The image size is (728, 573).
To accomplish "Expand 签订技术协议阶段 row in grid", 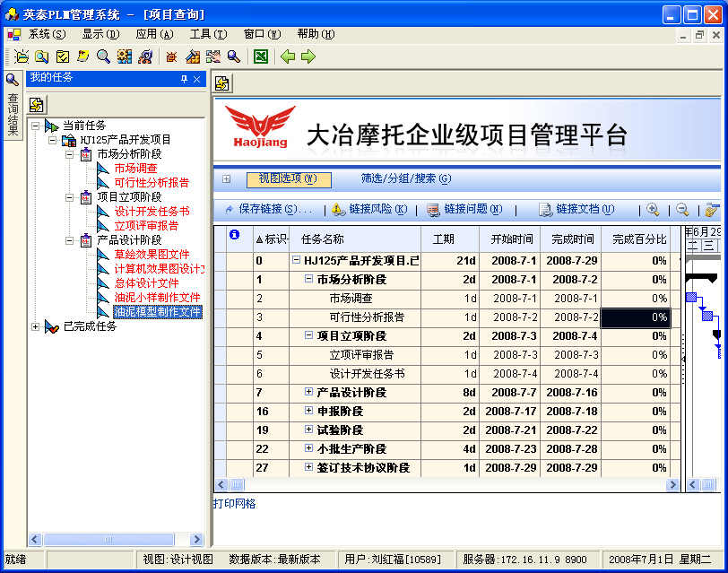I will pos(308,467).
